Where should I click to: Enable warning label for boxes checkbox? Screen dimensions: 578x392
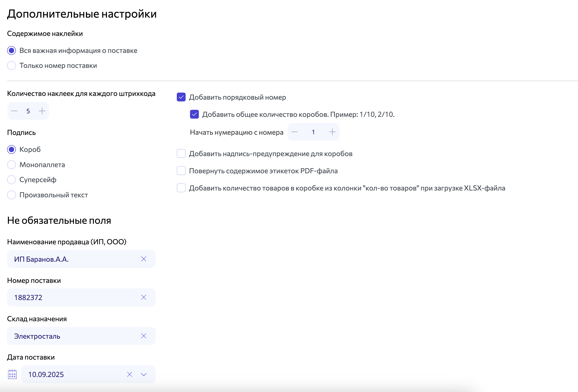click(x=181, y=153)
